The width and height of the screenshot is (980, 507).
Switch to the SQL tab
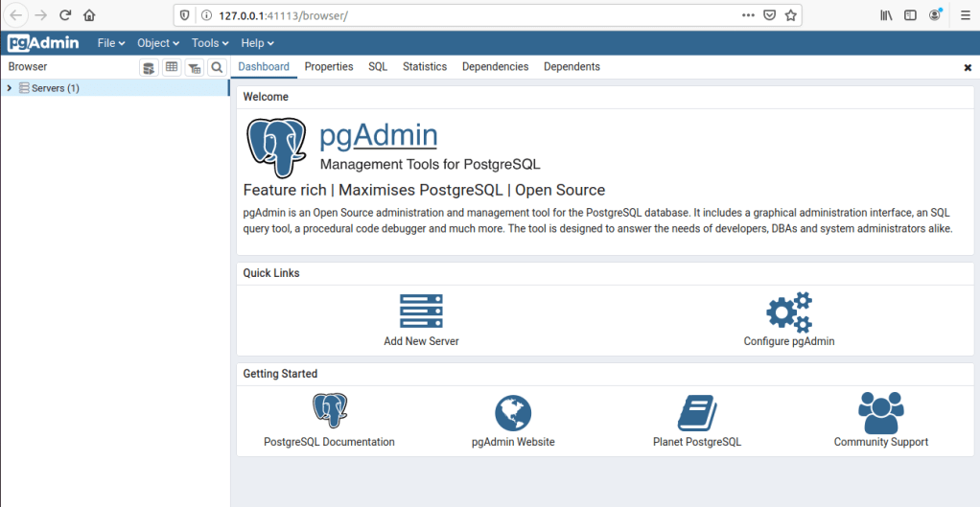click(378, 67)
